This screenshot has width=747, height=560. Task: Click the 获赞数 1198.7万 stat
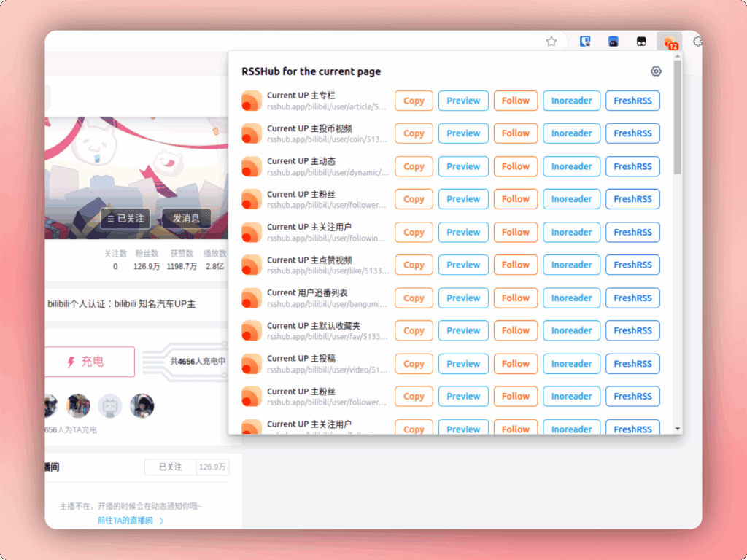click(182, 260)
